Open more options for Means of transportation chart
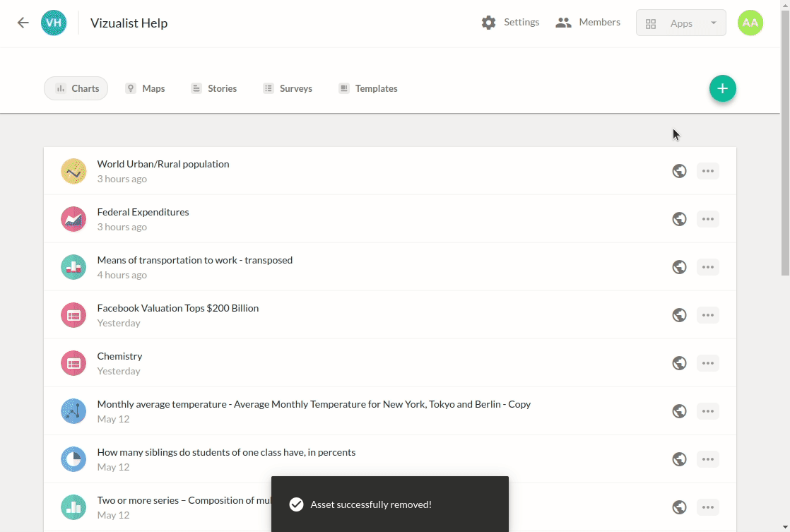 [x=707, y=267]
